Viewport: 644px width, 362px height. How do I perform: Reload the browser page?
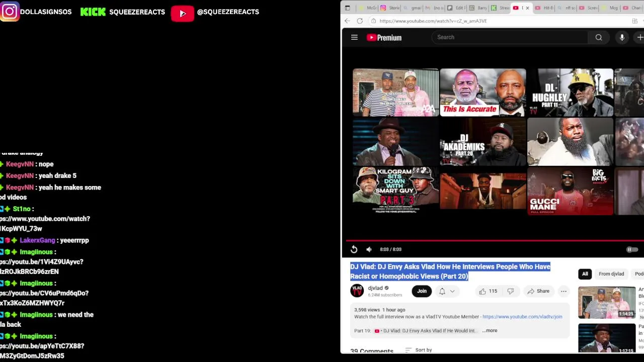(360, 21)
